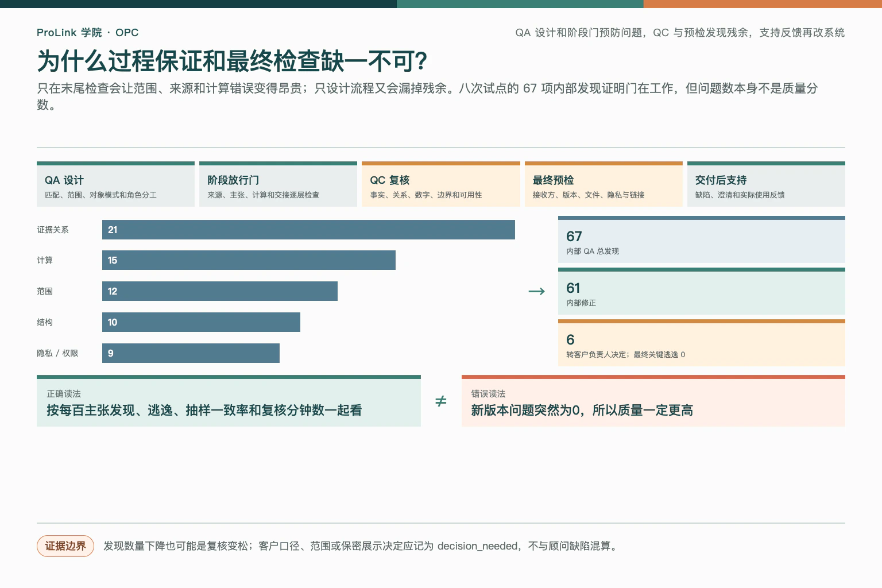The height and width of the screenshot is (588, 882).
Task: Click the not-equal sign between callouts
Action: pos(441,401)
